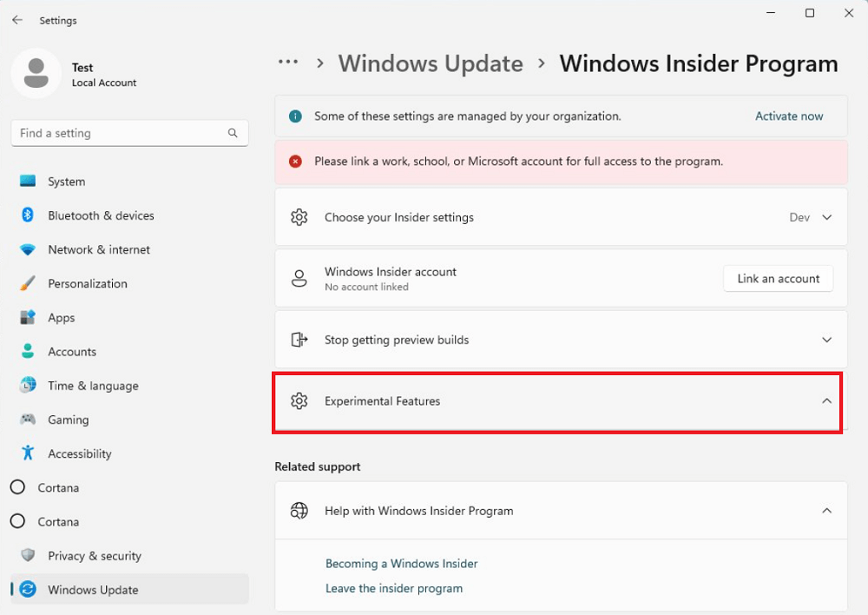The image size is (868, 615).
Task: Click the magnifier icon in the search box
Action: pyautogui.click(x=233, y=133)
